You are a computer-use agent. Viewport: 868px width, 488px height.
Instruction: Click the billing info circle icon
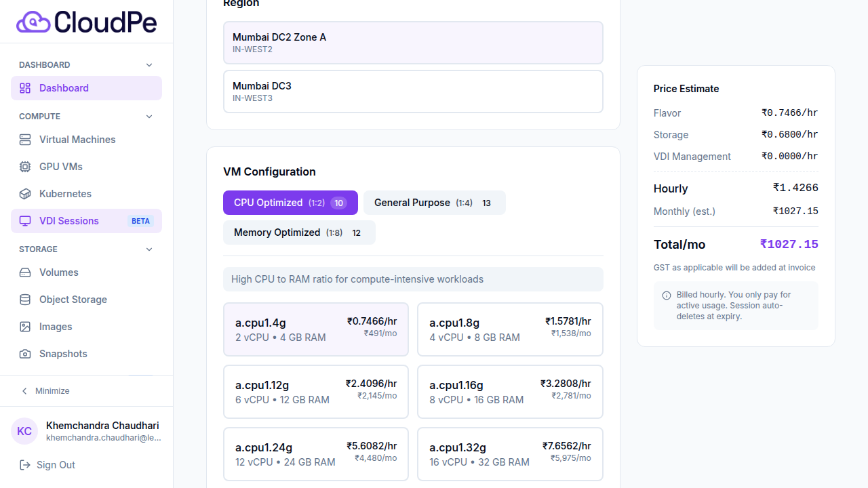(x=667, y=296)
